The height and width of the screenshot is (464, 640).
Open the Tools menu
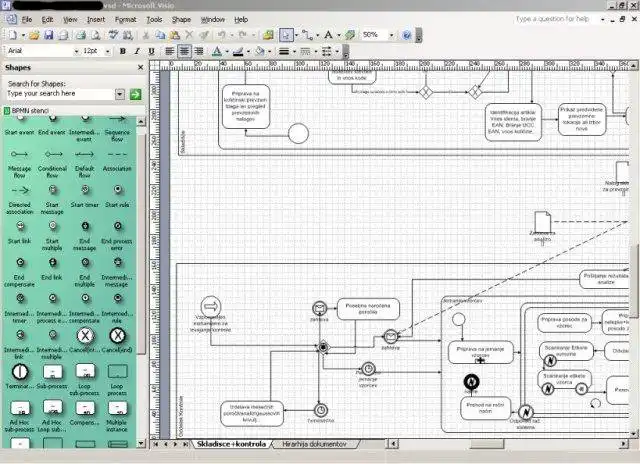point(154,20)
